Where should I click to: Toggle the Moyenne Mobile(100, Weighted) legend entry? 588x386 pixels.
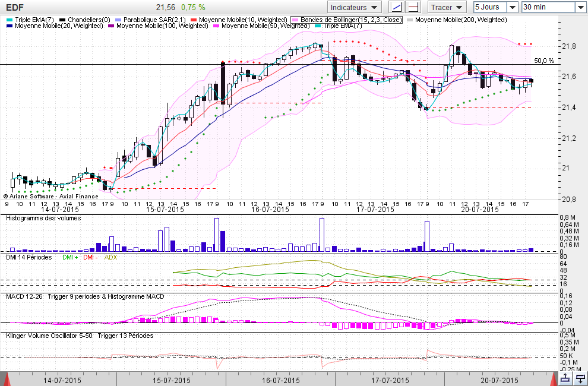(158, 26)
